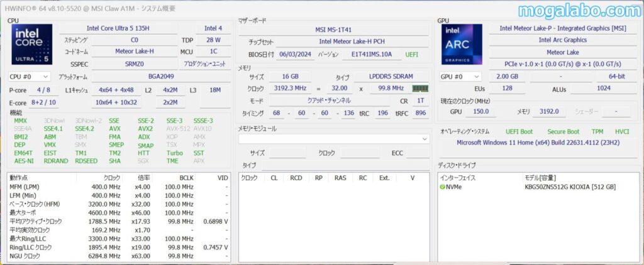
Task: Click the E1T41IMS.10A BIOS version field
Action: (x=372, y=54)
